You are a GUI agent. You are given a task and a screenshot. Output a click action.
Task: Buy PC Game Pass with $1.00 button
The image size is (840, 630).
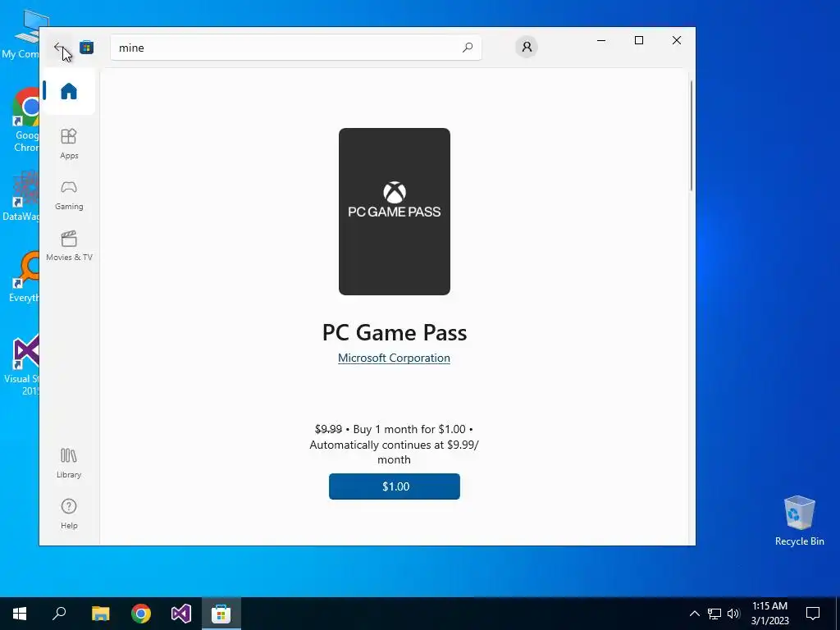click(395, 486)
